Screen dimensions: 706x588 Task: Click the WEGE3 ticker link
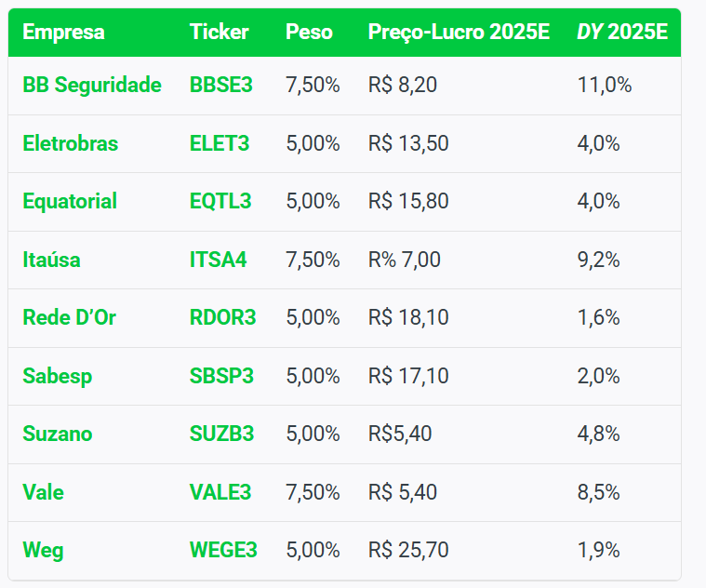tap(223, 550)
